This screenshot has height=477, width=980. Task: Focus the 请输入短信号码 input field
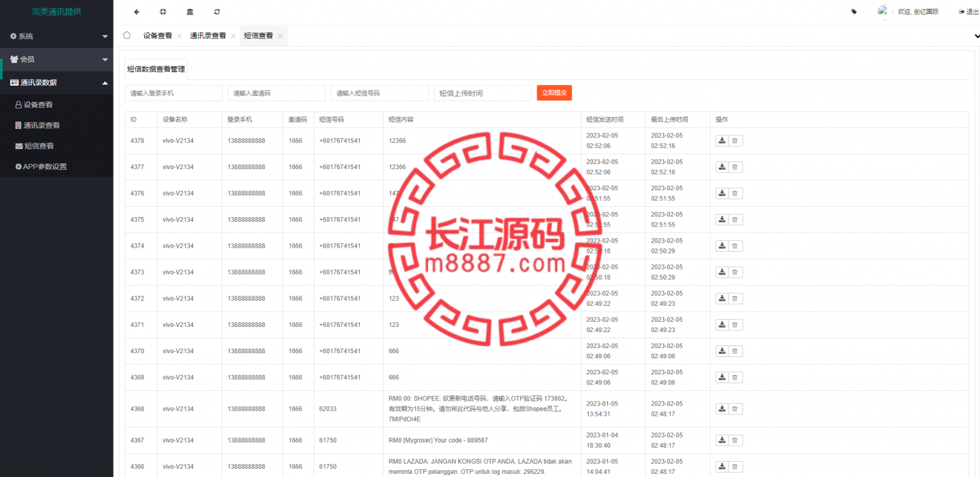click(380, 93)
